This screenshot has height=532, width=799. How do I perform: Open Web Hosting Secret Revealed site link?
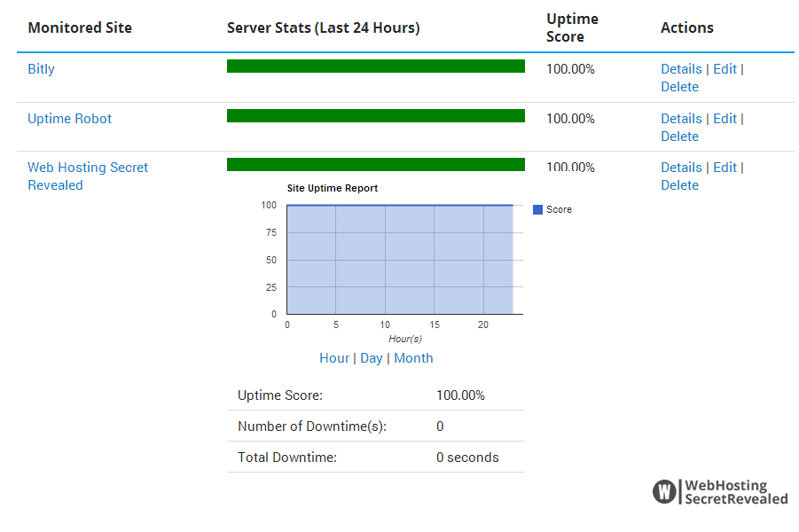[88, 176]
